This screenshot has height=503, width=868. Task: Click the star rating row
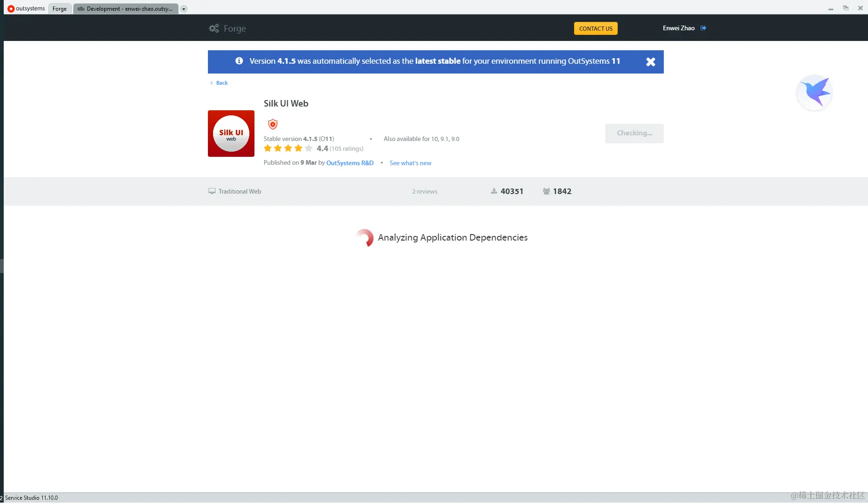[288, 148]
